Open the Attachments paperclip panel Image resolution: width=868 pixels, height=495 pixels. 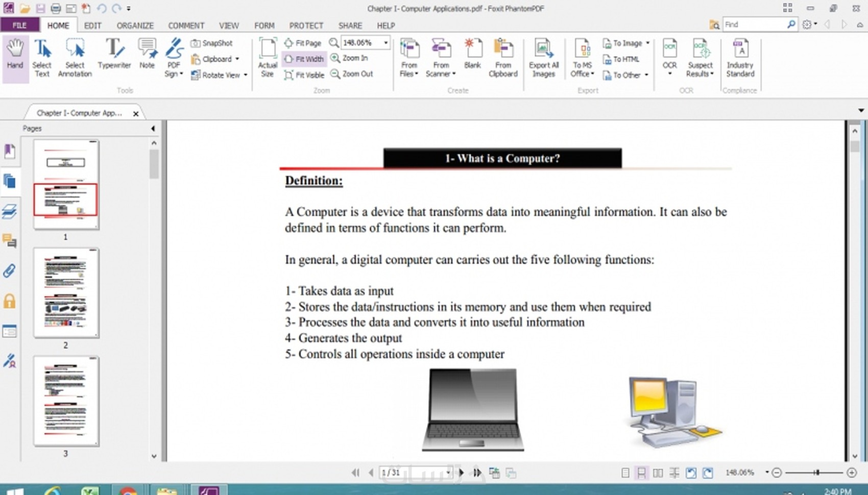(x=10, y=270)
